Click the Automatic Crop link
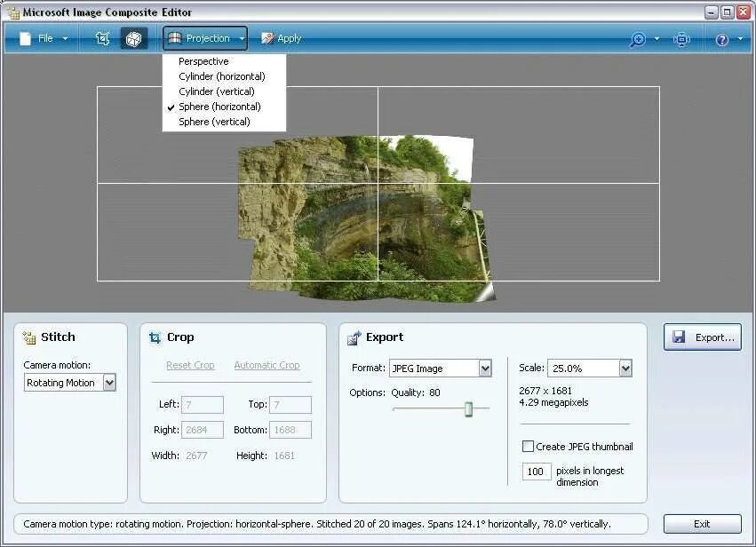The image size is (756, 547). (x=267, y=365)
